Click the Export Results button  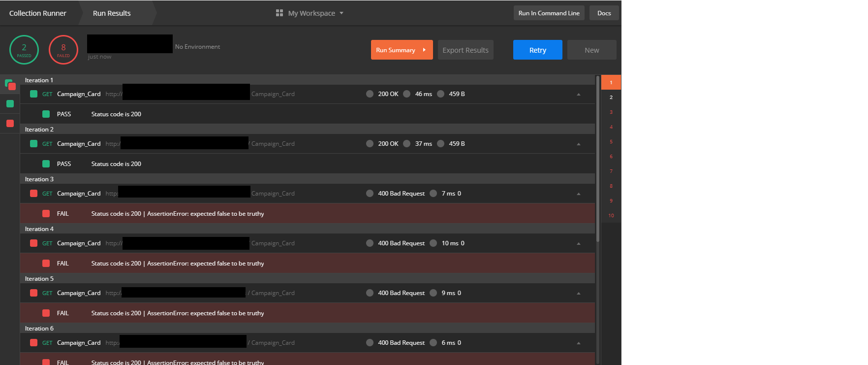click(x=465, y=50)
